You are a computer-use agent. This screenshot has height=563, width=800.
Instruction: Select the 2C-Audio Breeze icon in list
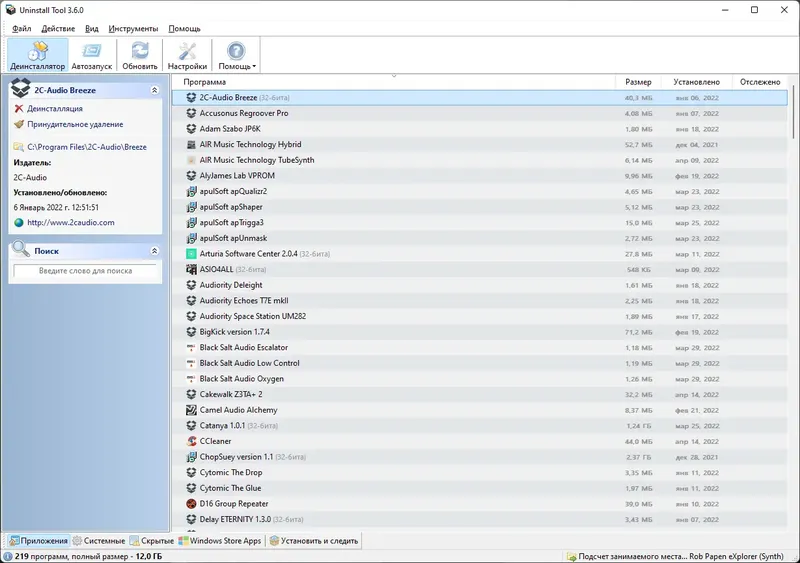(191, 97)
